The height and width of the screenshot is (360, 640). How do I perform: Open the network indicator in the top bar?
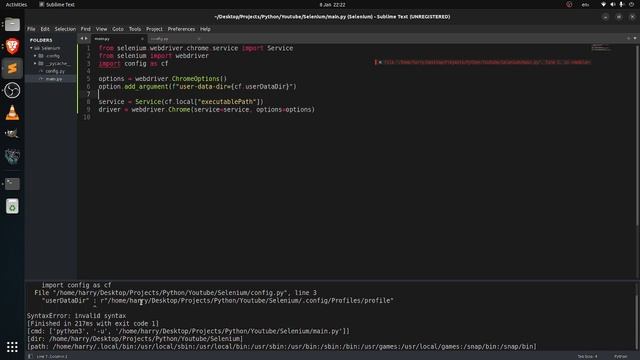point(604,4)
